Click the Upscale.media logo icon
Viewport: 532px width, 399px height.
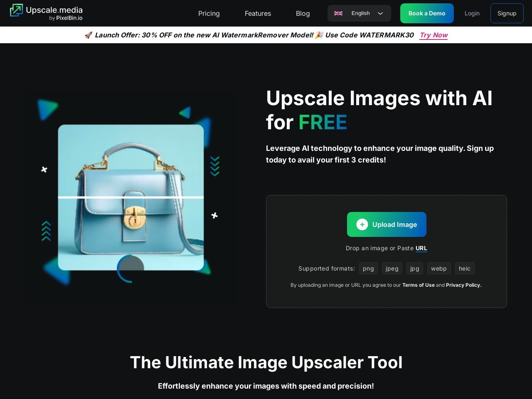click(x=17, y=10)
